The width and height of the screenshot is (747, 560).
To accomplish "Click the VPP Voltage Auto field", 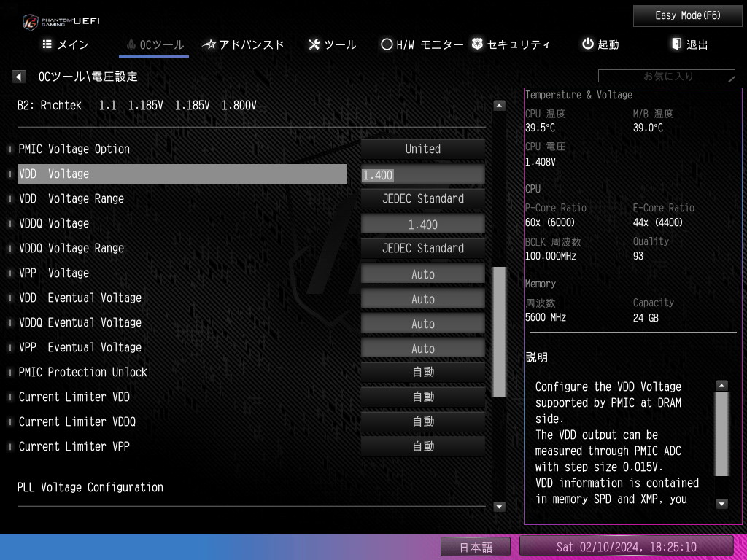I will [422, 274].
